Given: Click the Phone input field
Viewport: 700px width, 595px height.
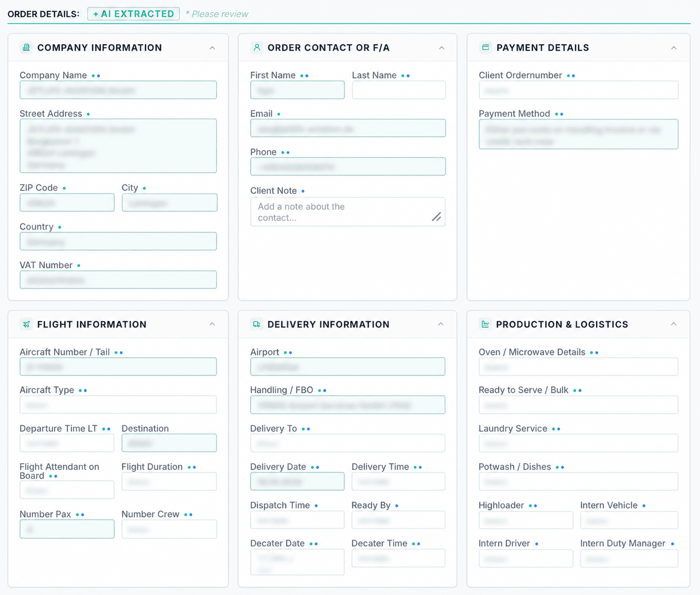Looking at the screenshot, I should click(x=348, y=167).
